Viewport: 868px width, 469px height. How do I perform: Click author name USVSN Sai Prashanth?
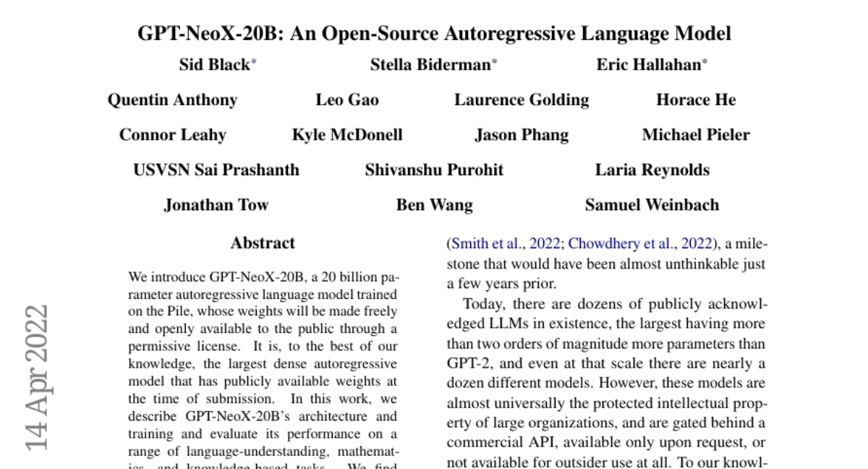pos(216,170)
